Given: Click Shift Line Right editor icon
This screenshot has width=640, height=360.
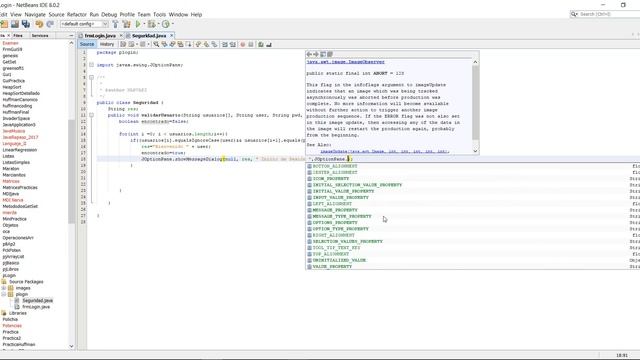Looking at the screenshot, I should (x=232, y=44).
